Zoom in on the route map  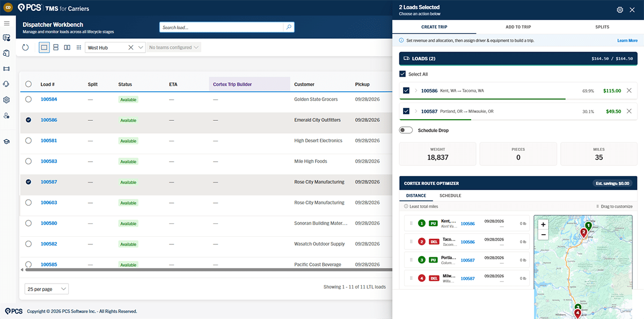543,224
